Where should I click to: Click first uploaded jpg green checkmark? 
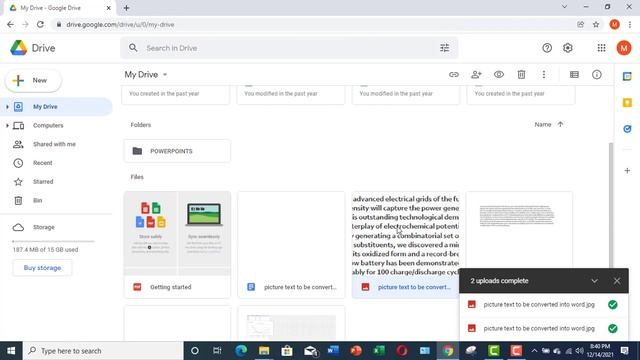(x=613, y=304)
